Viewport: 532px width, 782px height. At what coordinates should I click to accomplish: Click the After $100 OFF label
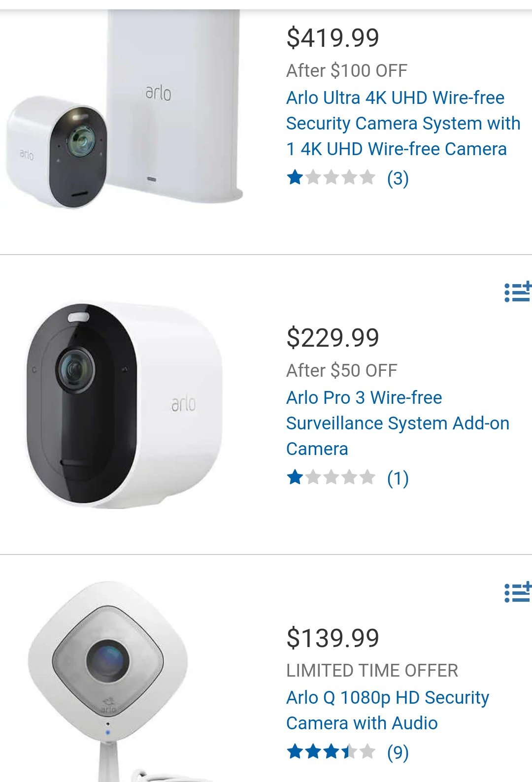coord(347,70)
